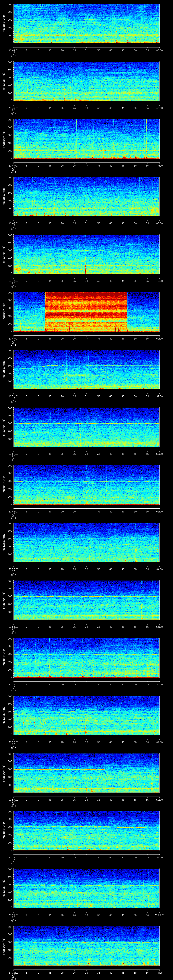
Task: Open the spectrogram panel starting at 20:52:00
Action: pos(86,485)
